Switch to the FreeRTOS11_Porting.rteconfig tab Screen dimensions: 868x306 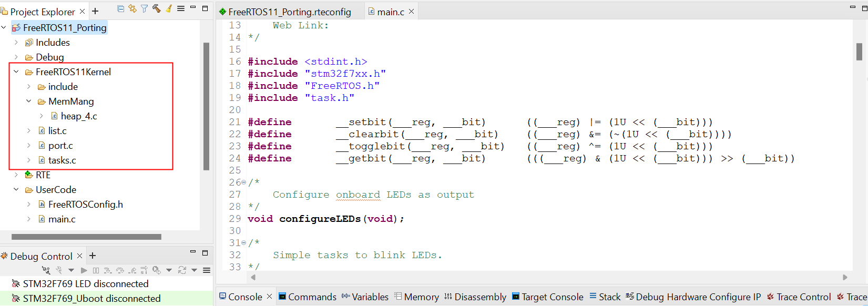coord(289,12)
